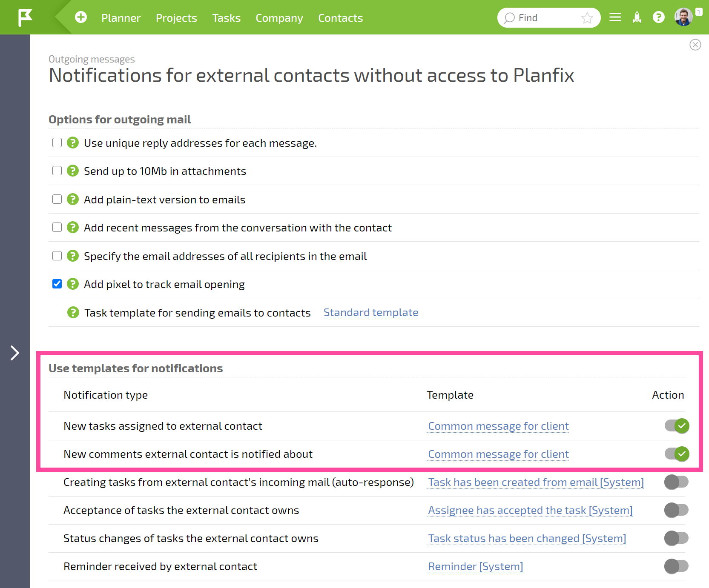Open the Contacts menu
The width and height of the screenshot is (709, 588).
tap(341, 18)
